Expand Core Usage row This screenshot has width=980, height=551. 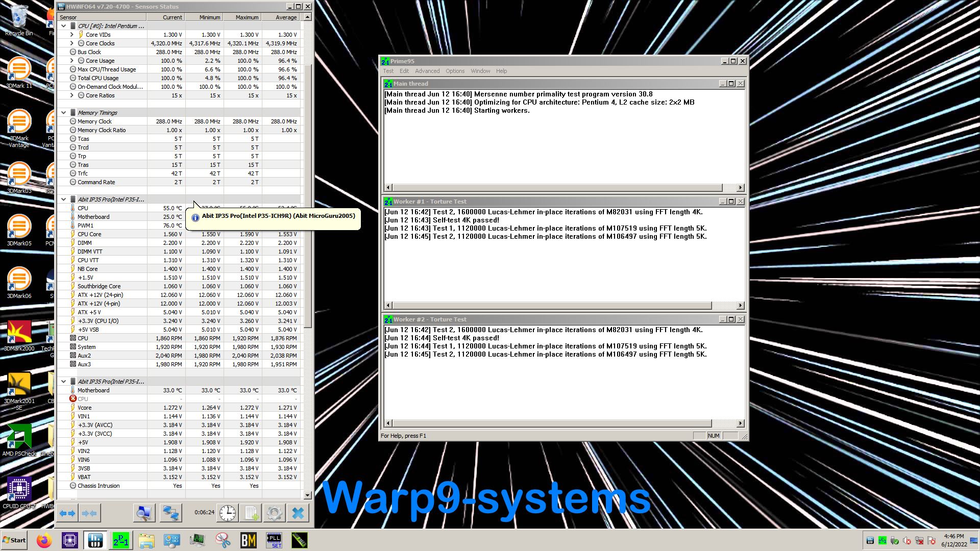[x=72, y=61]
